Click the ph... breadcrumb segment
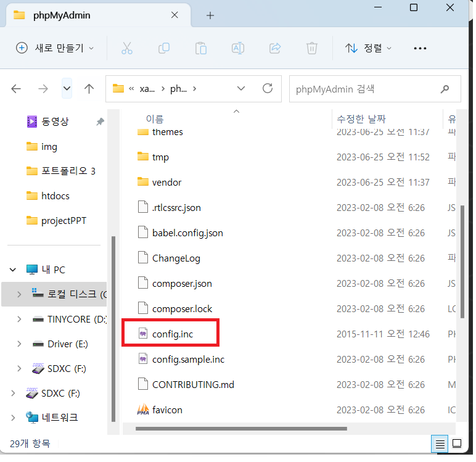Viewport: 476px width, 462px height. pyautogui.click(x=178, y=89)
